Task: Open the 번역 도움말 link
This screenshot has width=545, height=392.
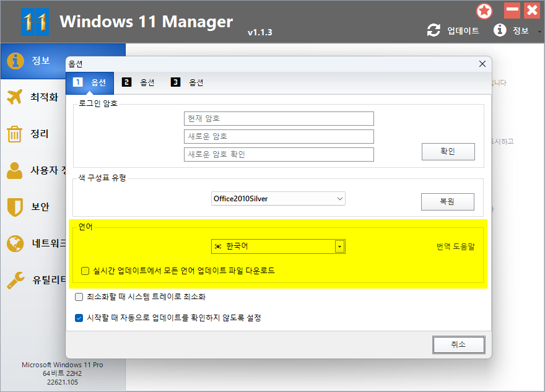Action: 455,246
